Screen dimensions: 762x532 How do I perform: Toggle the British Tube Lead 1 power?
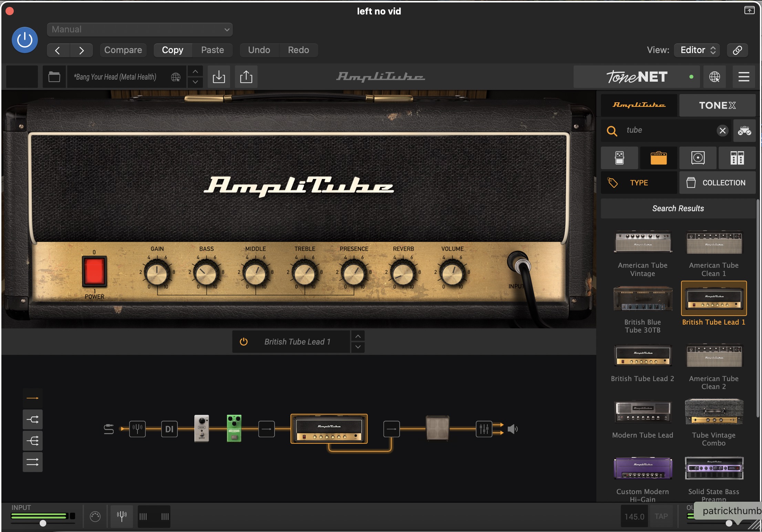(x=244, y=341)
